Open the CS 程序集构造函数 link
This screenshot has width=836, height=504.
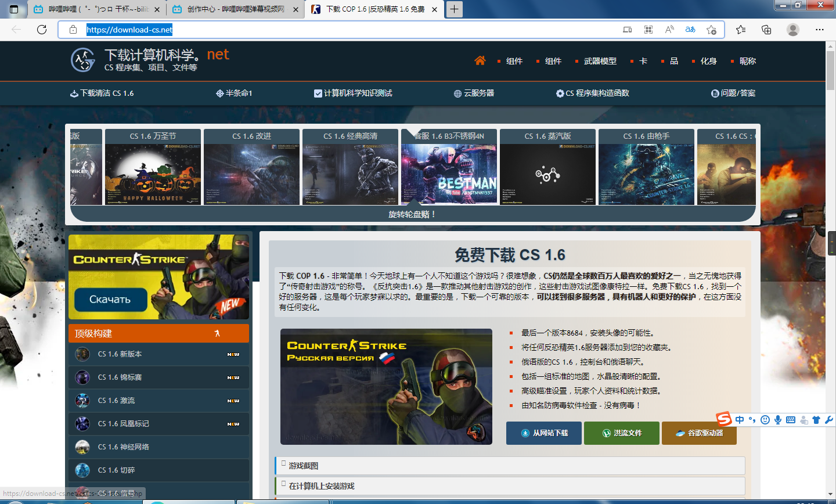coord(593,93)
